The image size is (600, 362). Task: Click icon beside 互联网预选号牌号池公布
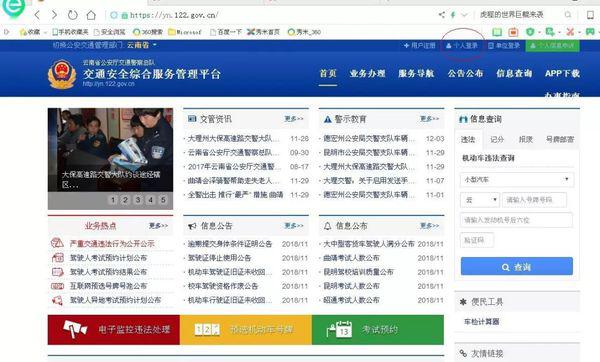(x=57, y=286)
